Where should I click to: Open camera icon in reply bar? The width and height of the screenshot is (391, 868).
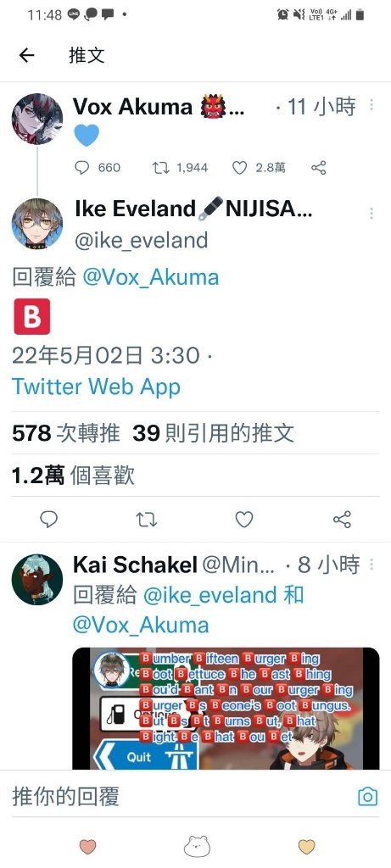click(x=367, y=797)
